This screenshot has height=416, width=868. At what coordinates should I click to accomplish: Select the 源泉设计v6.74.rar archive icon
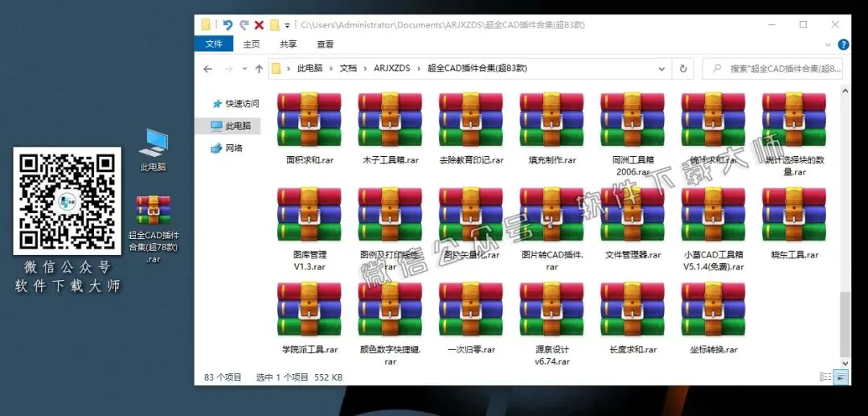pos(552,309)
